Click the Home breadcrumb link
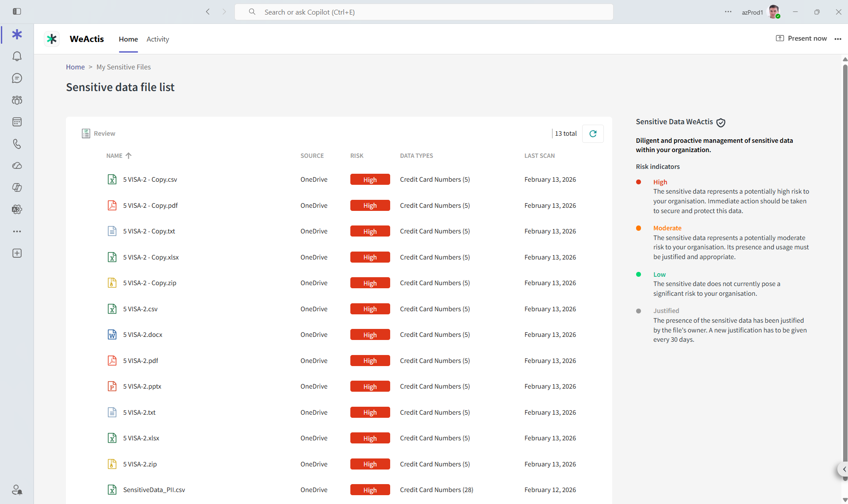The width and height of the screenshot is (848, 504). [75, 67]
